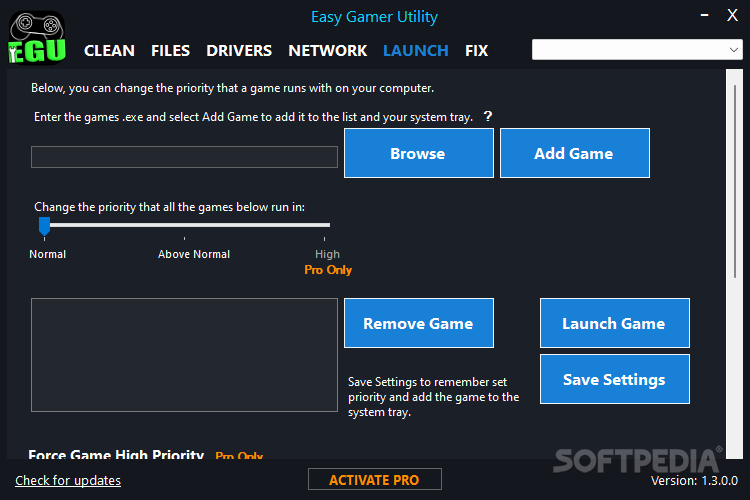Minimize the Easy Gamer Utility window
This screenshot has width=750, height=500.
point(704,15)
